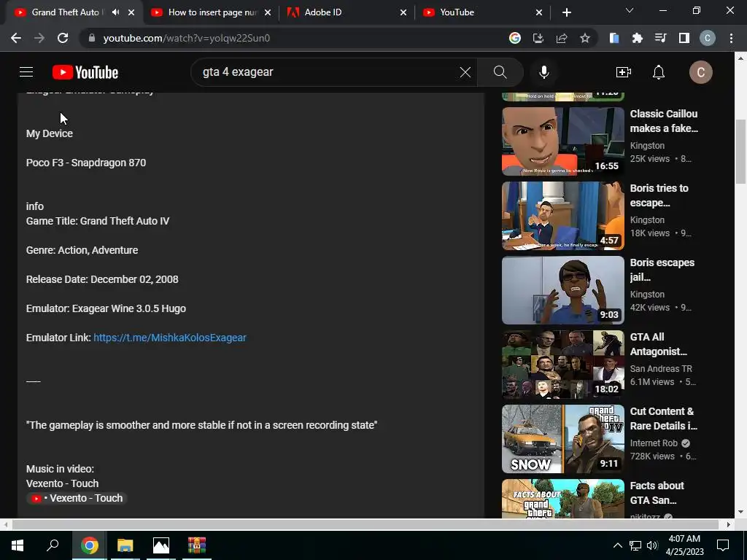
Task: Open WinRAR from the taskbar
Action: point(196,545)
